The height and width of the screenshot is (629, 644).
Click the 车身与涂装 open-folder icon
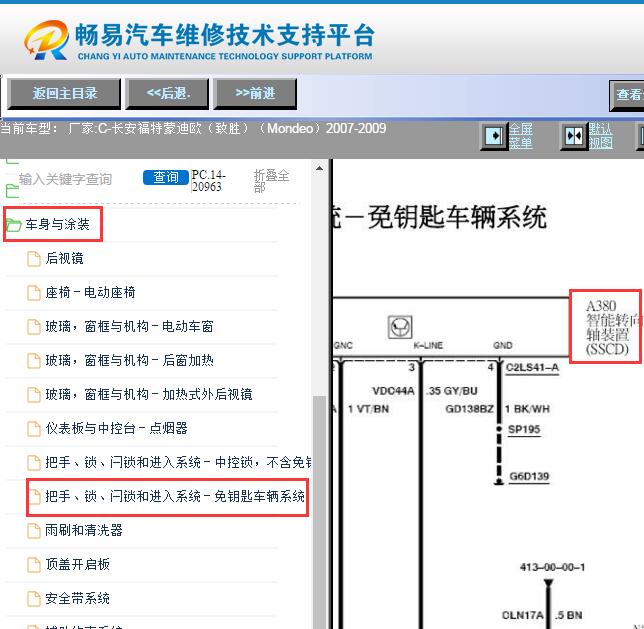click(13, 225)
